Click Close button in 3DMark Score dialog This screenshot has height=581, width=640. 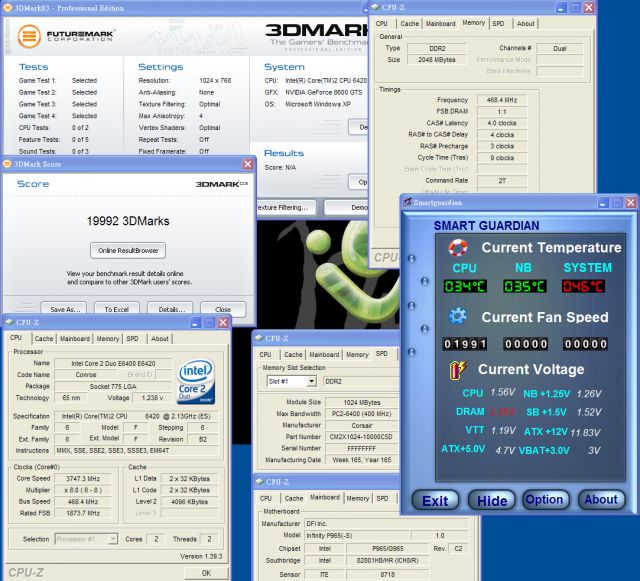[x=223, y=309]
